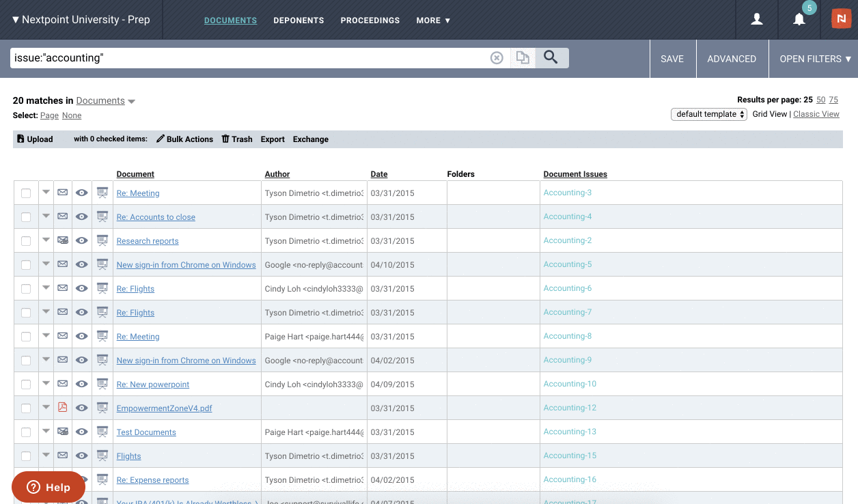Check the box for Re: Accounts to close
This screenshot has height=504, width=858.
(x=26, y=217)
